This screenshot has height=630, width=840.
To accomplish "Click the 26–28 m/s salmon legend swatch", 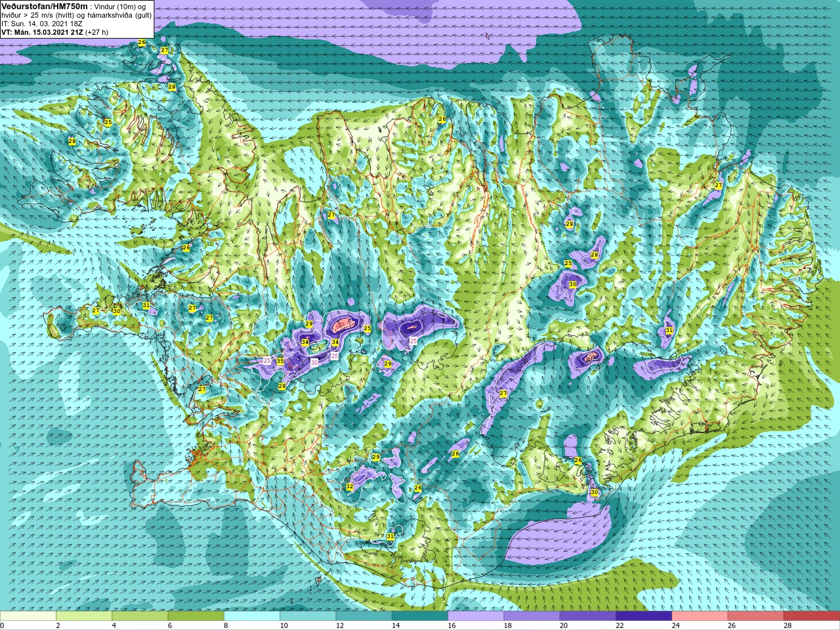I will pos(755,616).
